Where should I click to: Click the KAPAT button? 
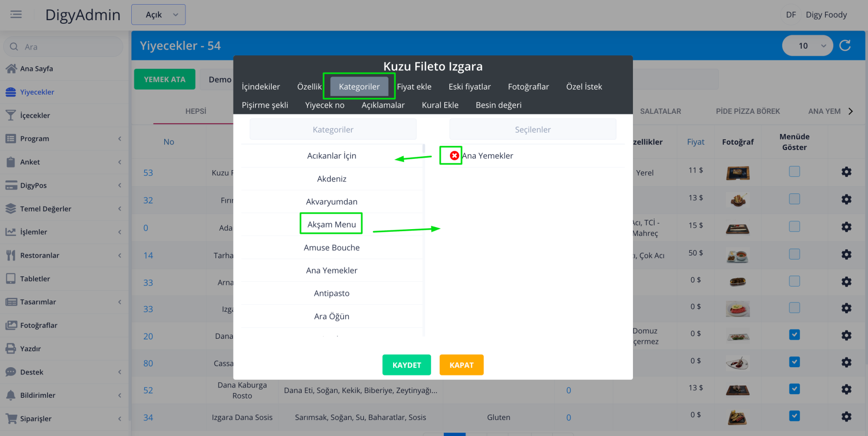coord(461,365)
